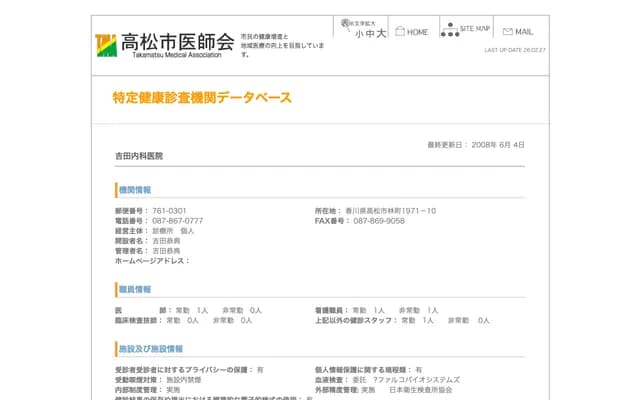Click the phone number 087-867-0777
The height and width of the screenshot is (400, 640).
[177, 221]
